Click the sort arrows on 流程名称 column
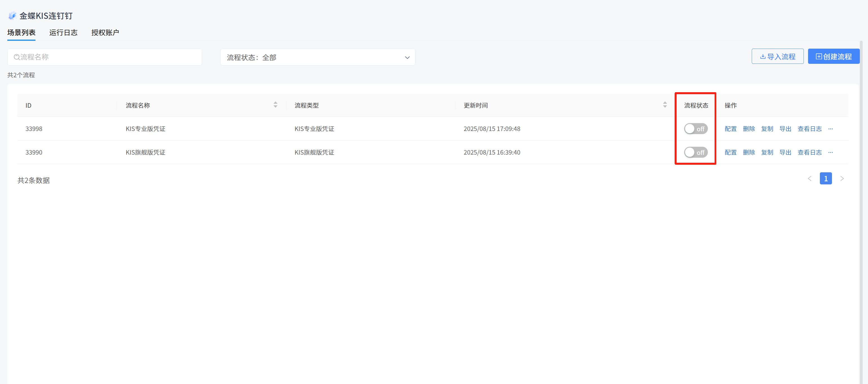Screen dimensions: 868x384 click(x=275, y=105)
